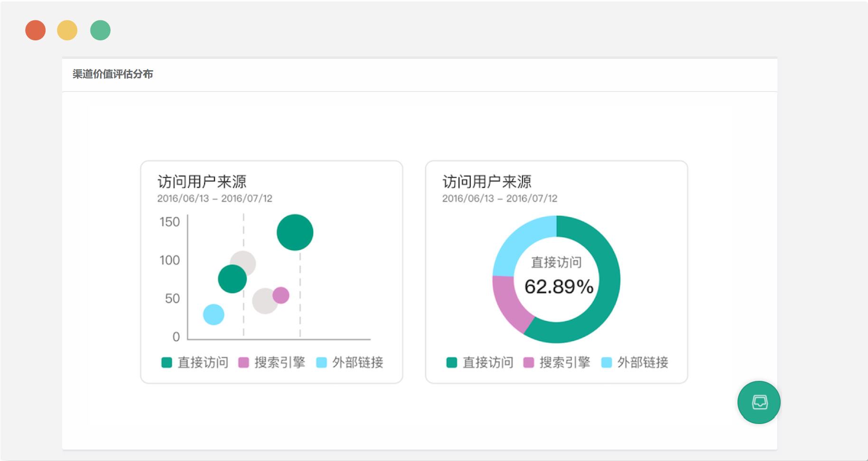Click the gray bubble behind the green bubble
Screen dimensions: 868x461
pyautogui.click(x=246, y=259)
